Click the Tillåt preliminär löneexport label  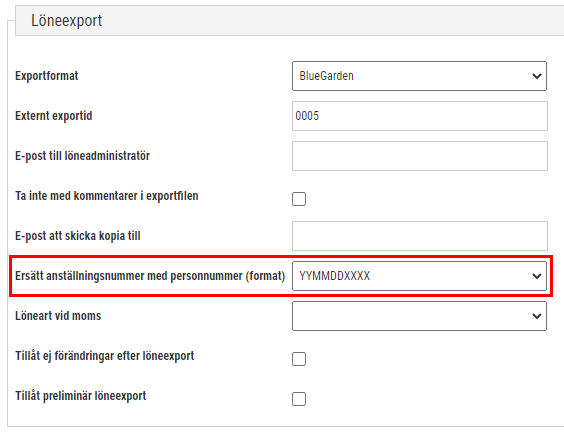pyautogui.click(x=81, y=396)
